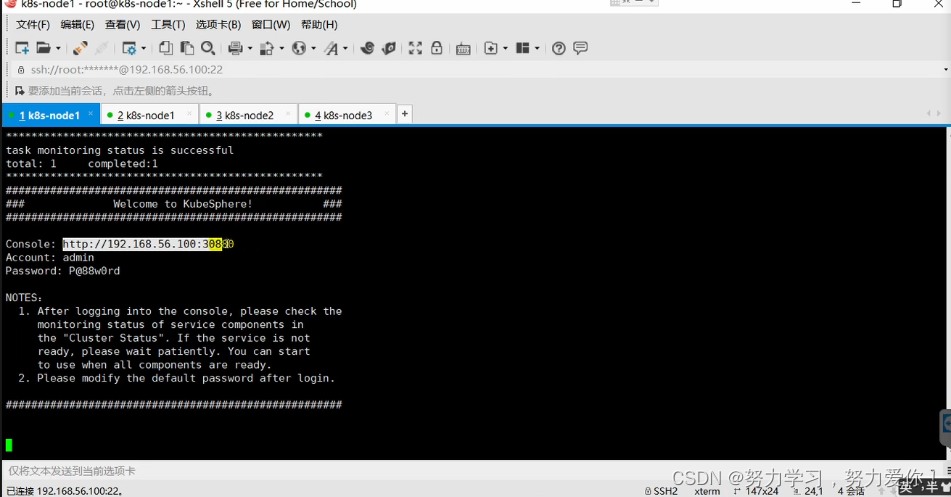Click the file transfer toolbar icon
951x497 pixels.
(267, 48)
